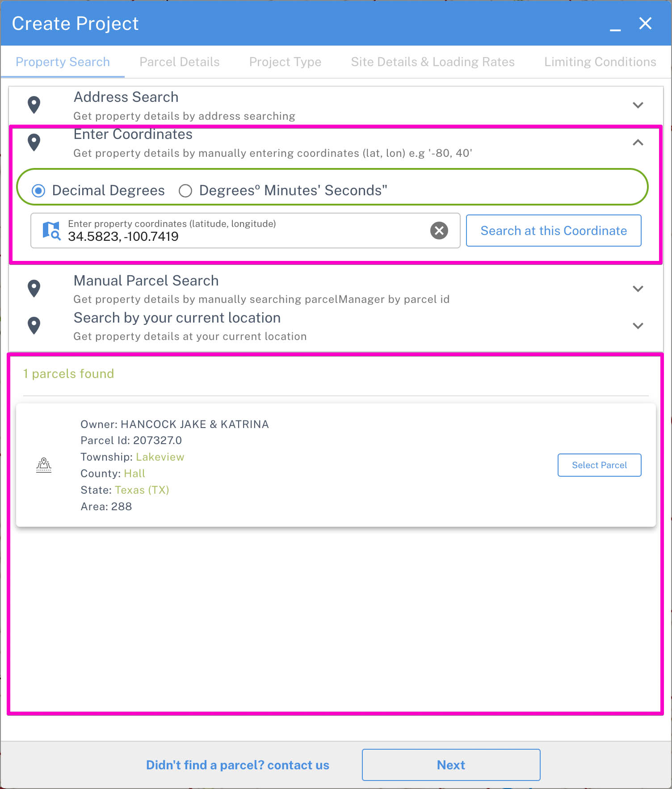
Task: Expand the Manual Parcel Search section
Action: pos(638,289)
